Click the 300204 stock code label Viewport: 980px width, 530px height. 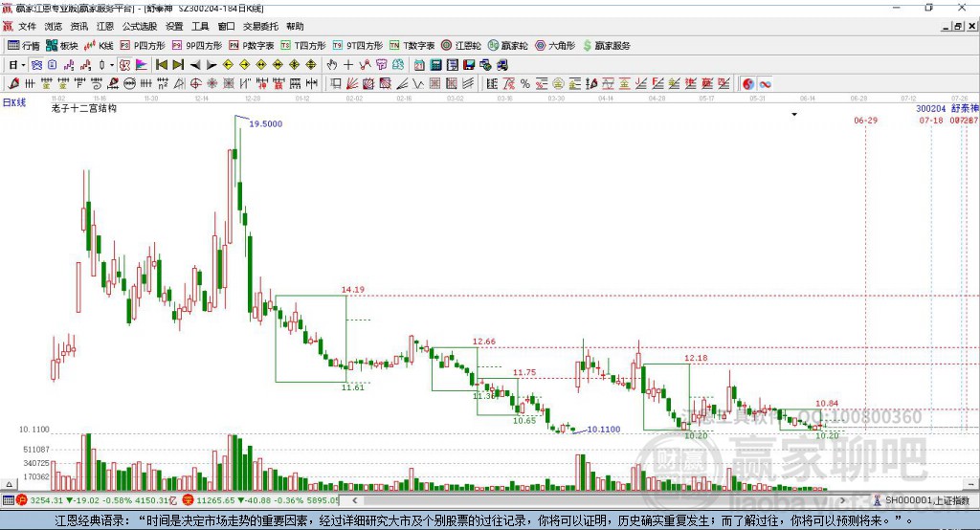click(931, 108)
